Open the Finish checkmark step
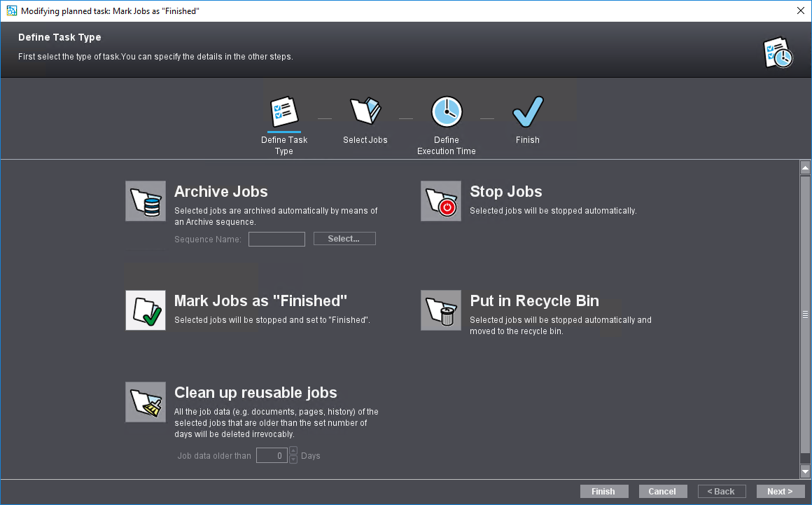 (x=527, y=112)
